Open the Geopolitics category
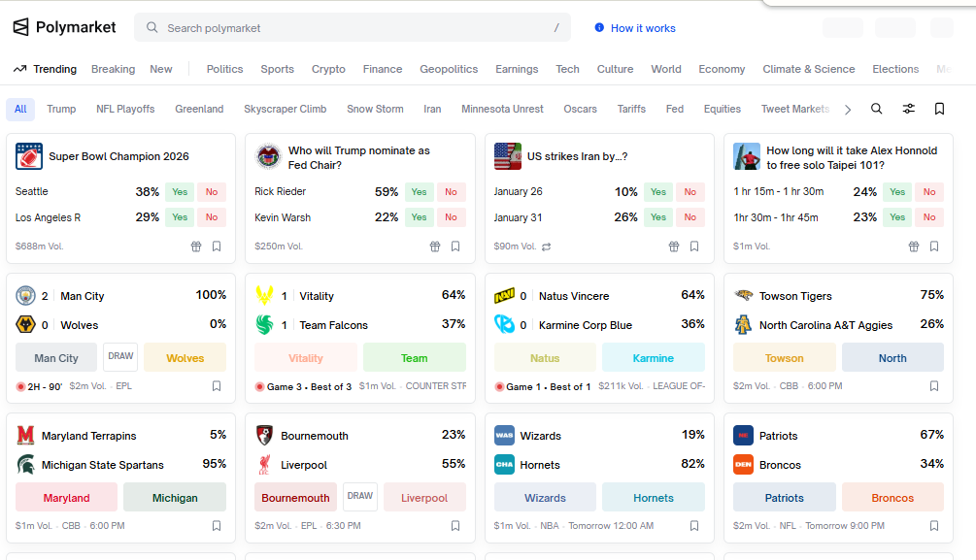 tap(449, 69)
